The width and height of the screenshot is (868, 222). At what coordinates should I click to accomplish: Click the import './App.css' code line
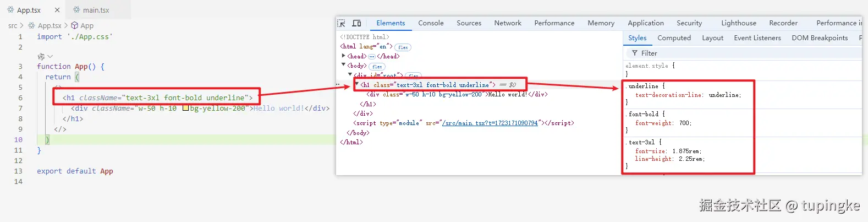75,36
